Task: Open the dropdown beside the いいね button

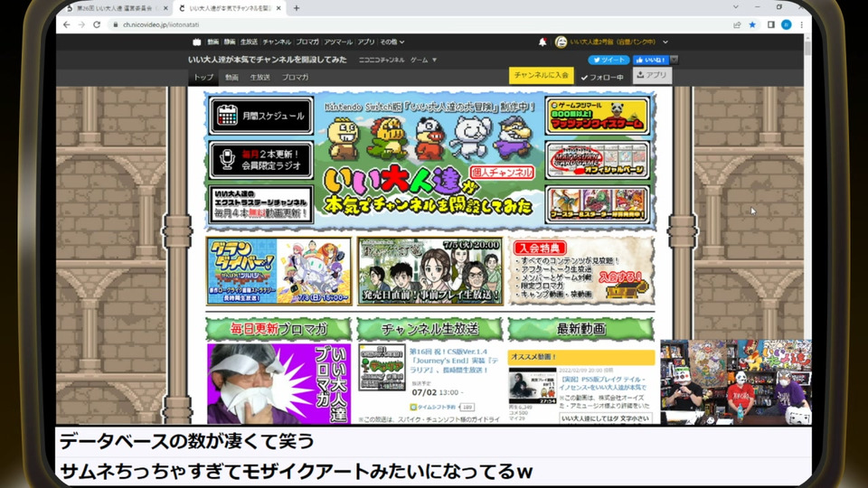Action: pyautogui.click(x=675, y=60)
